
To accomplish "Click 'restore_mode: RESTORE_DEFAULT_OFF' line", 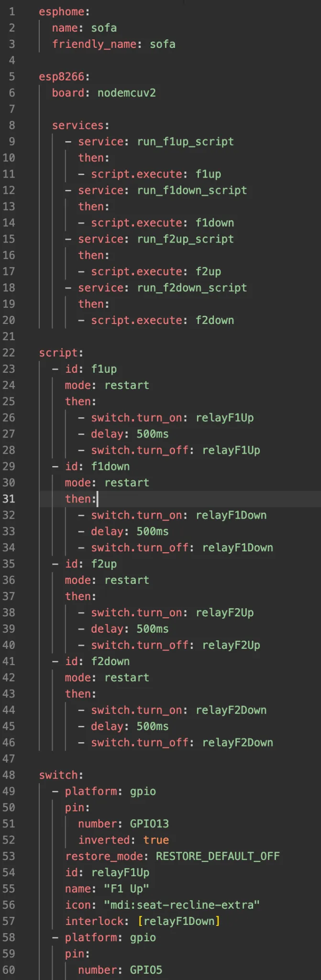I will pos(172,857).
